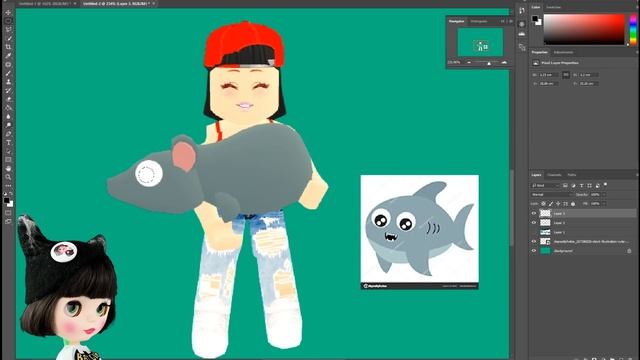Filter layers by type (T) icon

(581, 185)
